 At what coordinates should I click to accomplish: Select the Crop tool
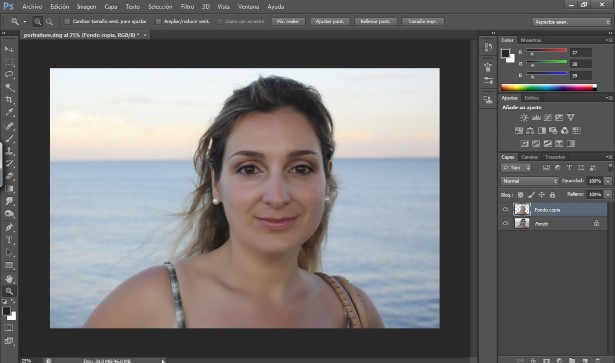pyautogui.click(x=9, y=100)
